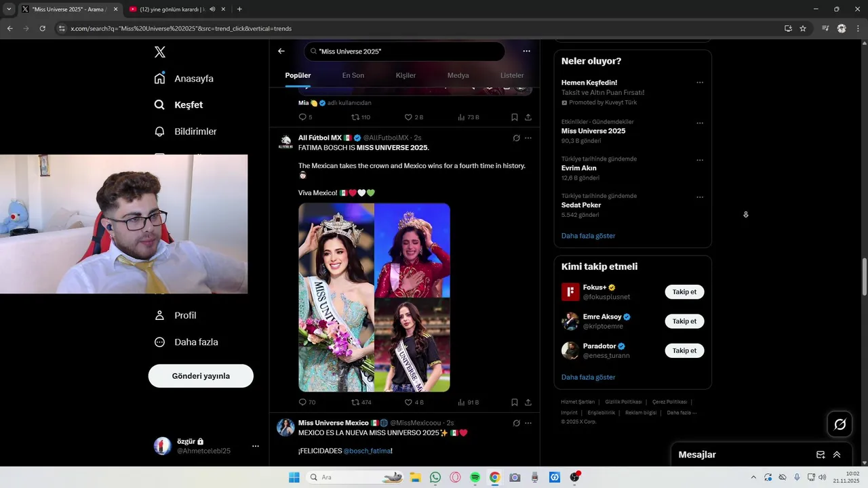The image size is (868, 488).
Task: Like All Fútbol MX post 4 B likes
Action: tap(414, 402)
